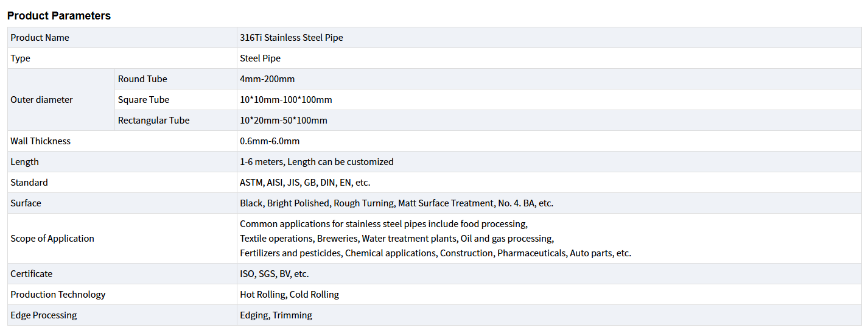Select the Rectangular Tube sub-label
This screenshot has width=868, height=333.
tap(153, 121)
